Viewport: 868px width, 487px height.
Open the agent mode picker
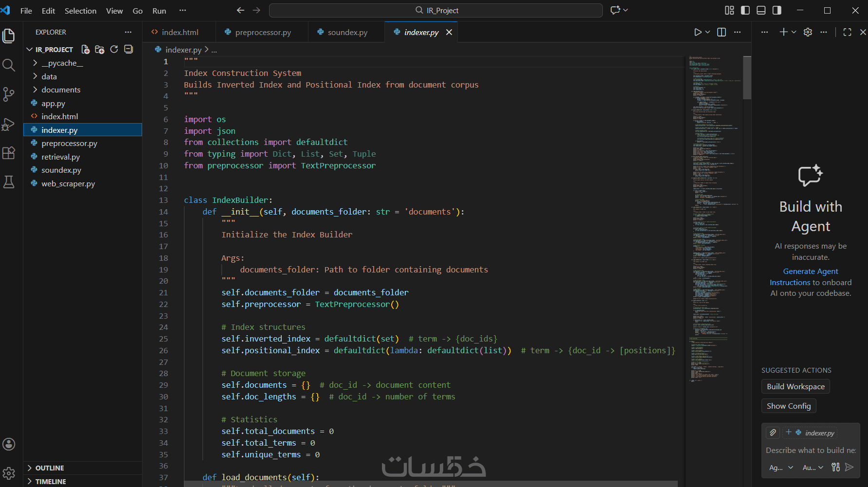click(781, 468)
